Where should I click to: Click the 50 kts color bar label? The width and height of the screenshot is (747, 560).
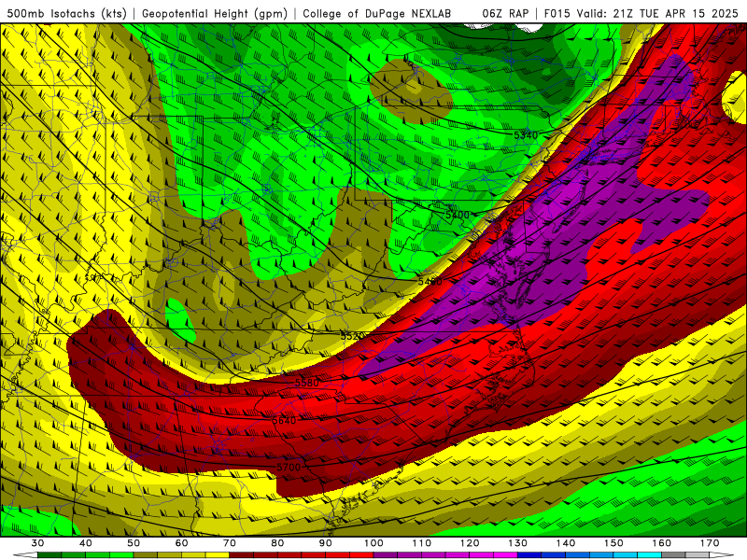pos(134,543)
